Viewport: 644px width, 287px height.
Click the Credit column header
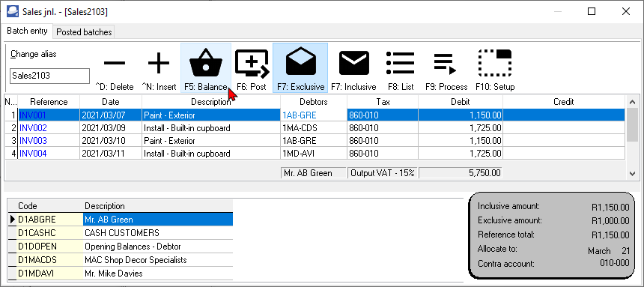point(564,102)
